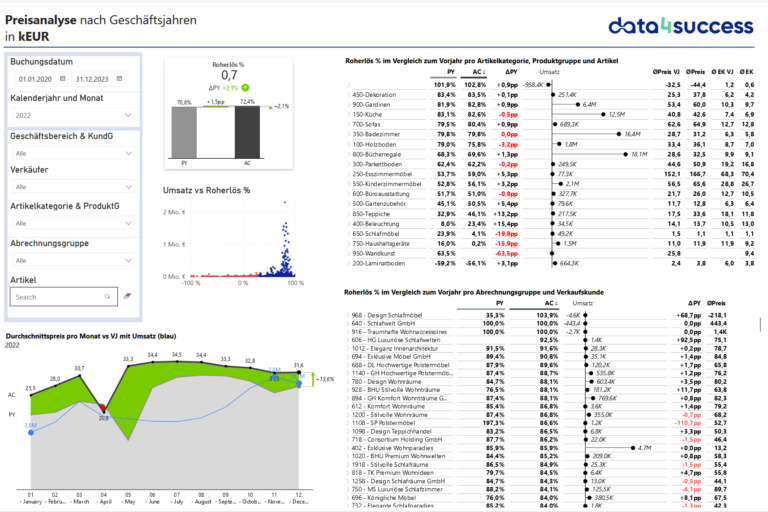This screenshot has width=768, height=512.
Task: Click the eraser icon beside Artikel search
Action: tap(127, 296)
